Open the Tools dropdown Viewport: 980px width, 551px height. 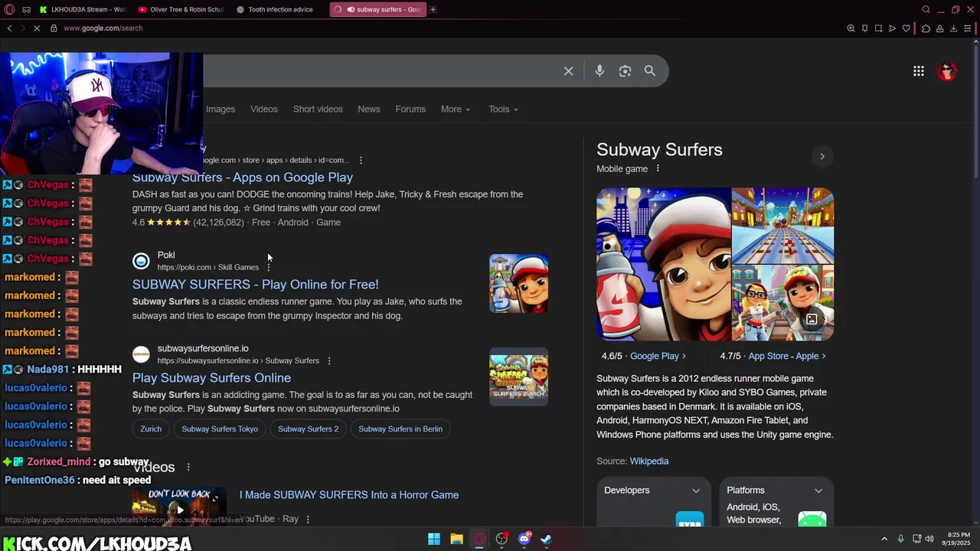click(x=503, y=109)
